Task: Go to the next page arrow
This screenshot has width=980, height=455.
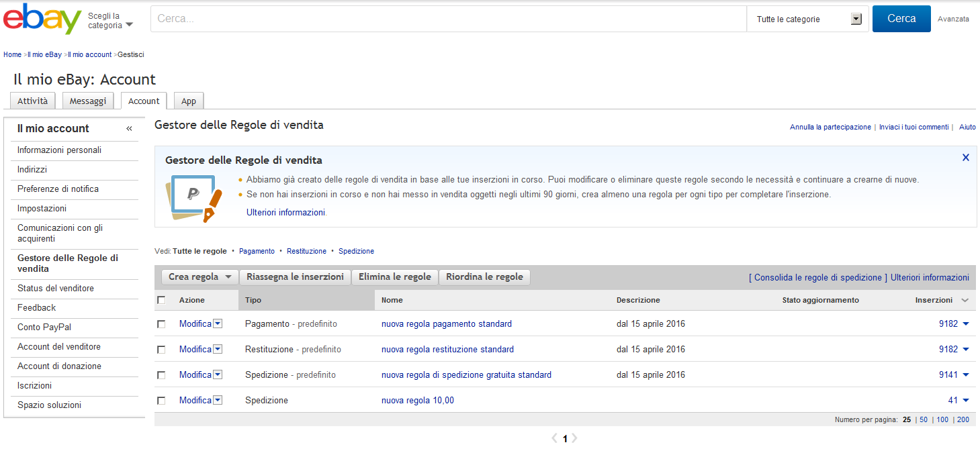Action: (x=574, y=438)
